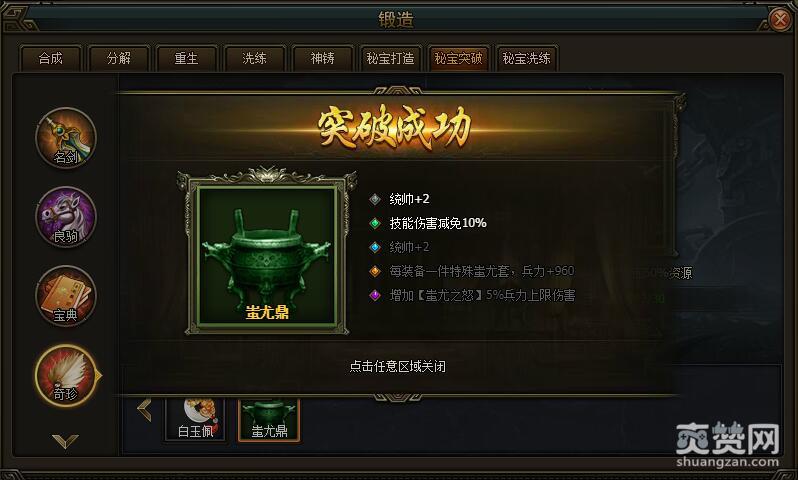Click the purple gem beside 蚩尤之怒 attribute
Image resolution: width=798 pixels, height=480 pixels.
[375, 295]
